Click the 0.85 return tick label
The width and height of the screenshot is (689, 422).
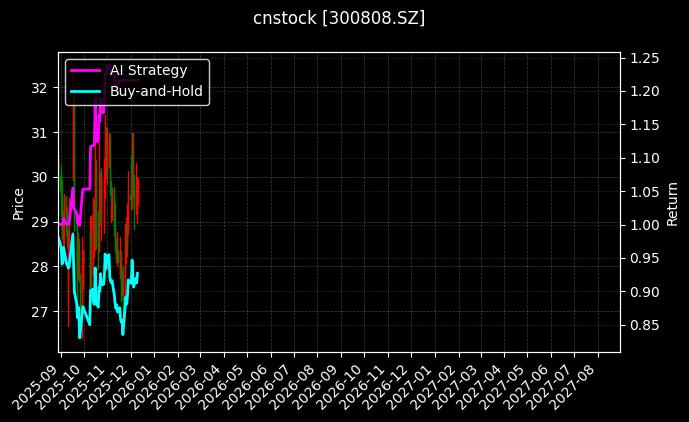pyautogui.click(x=645, y=325)
